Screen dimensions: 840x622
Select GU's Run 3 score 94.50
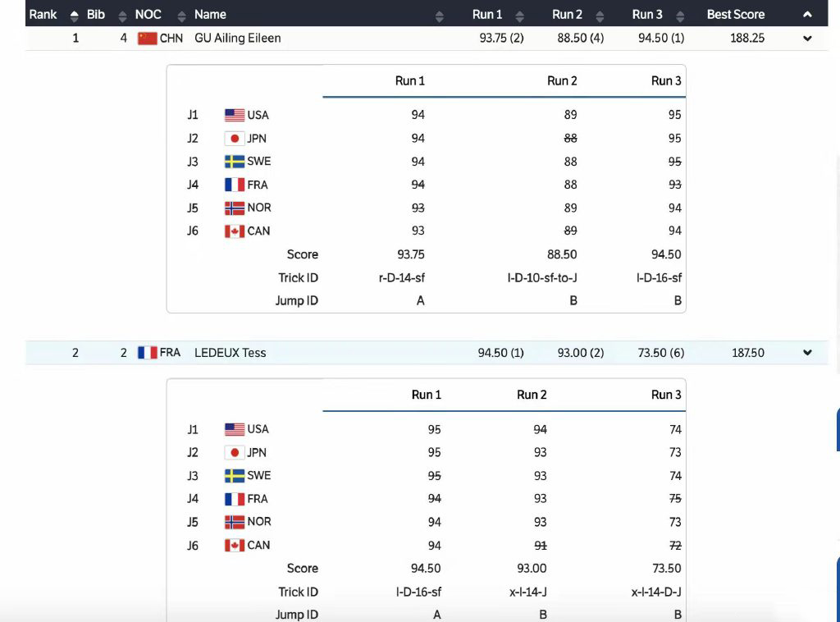point(660,39)
